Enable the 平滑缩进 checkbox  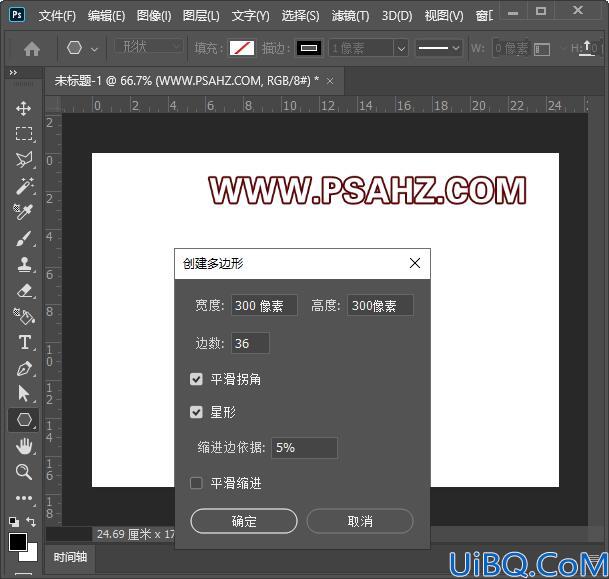[196, 483]
